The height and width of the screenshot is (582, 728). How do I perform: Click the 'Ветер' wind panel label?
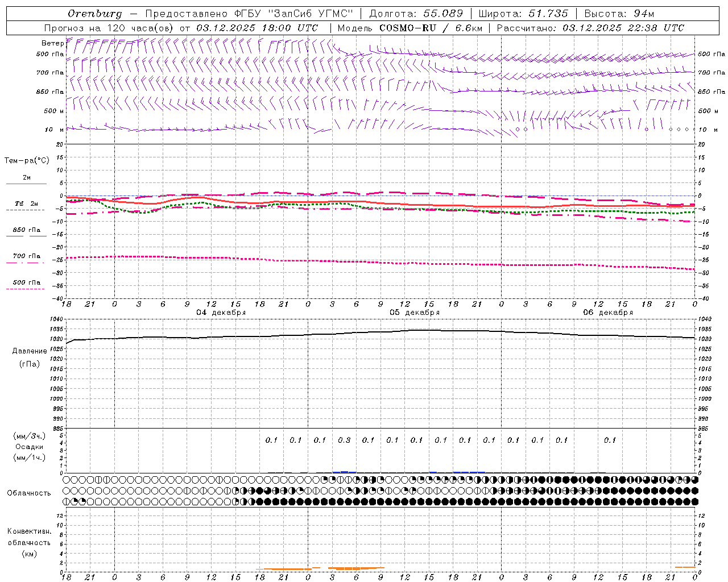(52, 43)
